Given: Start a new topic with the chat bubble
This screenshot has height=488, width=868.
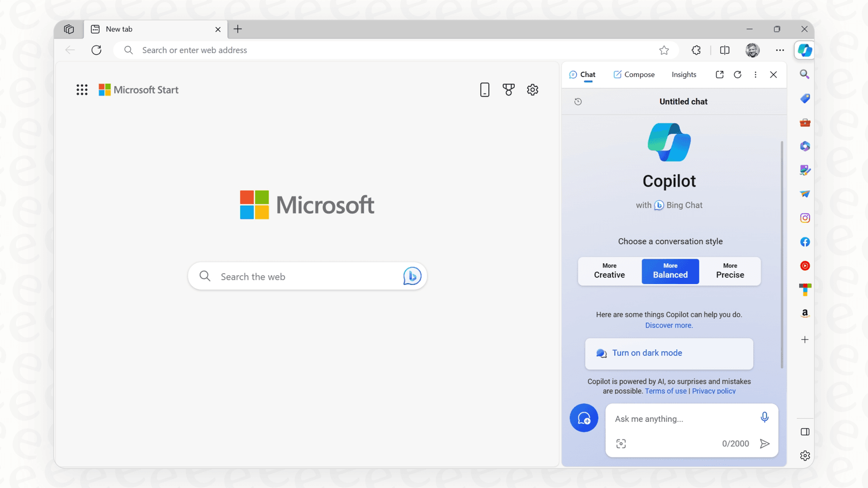Looking at the screenshot, I should (x=584, y=418).
